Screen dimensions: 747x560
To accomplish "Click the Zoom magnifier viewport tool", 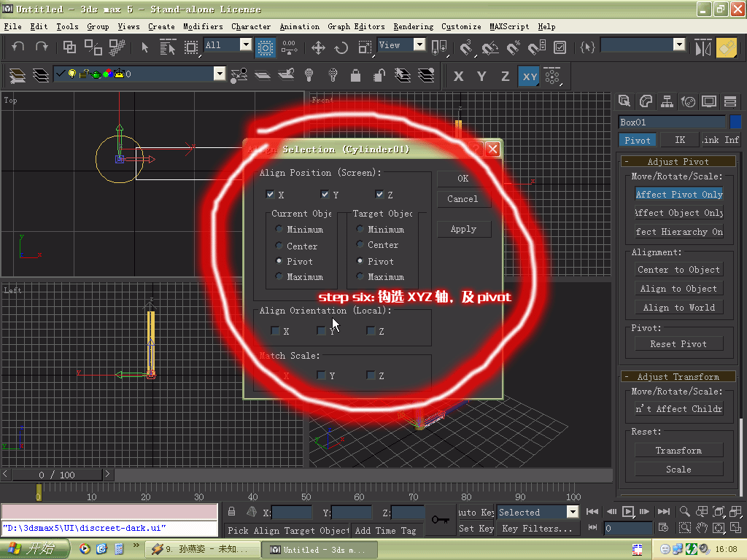I will tap(684, 512).
